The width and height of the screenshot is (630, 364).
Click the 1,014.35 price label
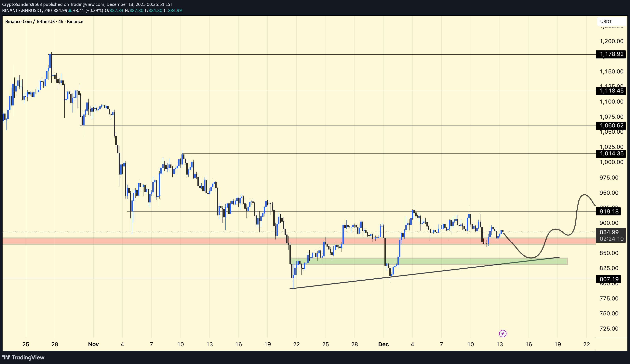pos(611,153)
